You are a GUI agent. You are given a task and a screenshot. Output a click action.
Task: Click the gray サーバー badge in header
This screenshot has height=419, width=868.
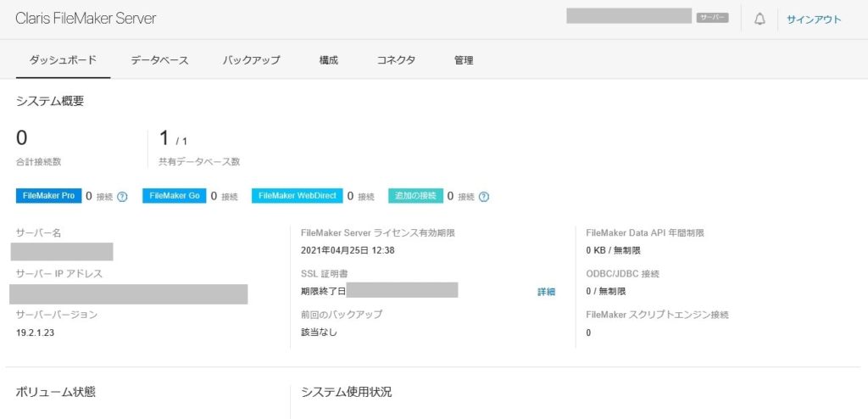tap(712, 17)
